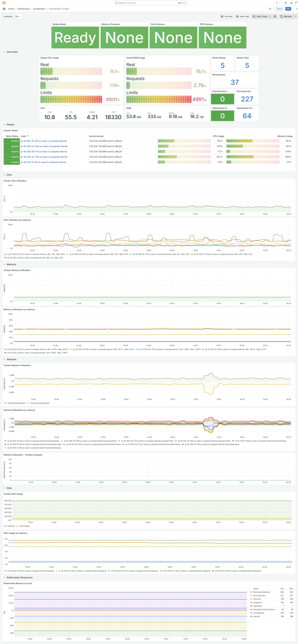The image size is (298, 644).
Task: Open the resolution 30s dropdown
Action: (x=18, y=17)
